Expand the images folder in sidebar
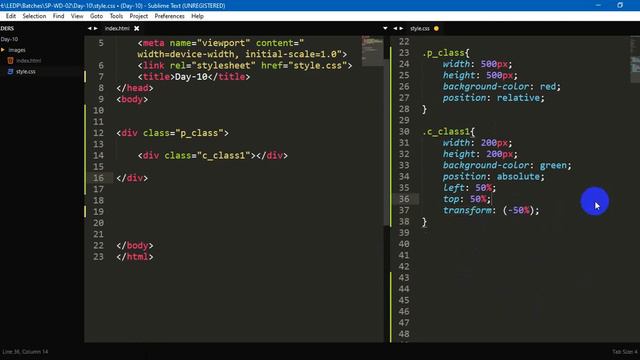 3,50
